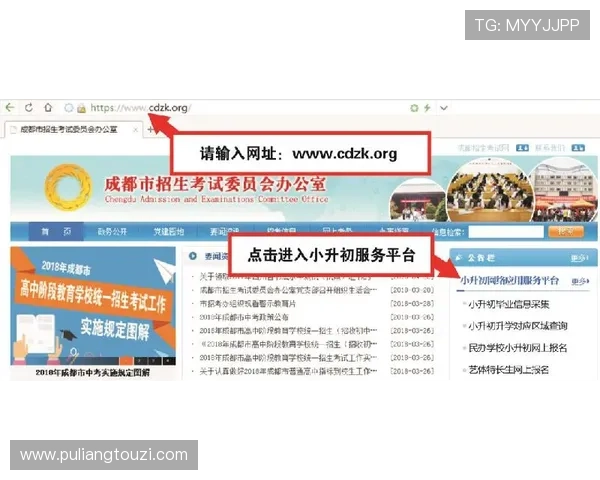The height and width of the screenshot is (480, 600).
Task: Click the green extension icon in address bar
Action: pos(414,108)
